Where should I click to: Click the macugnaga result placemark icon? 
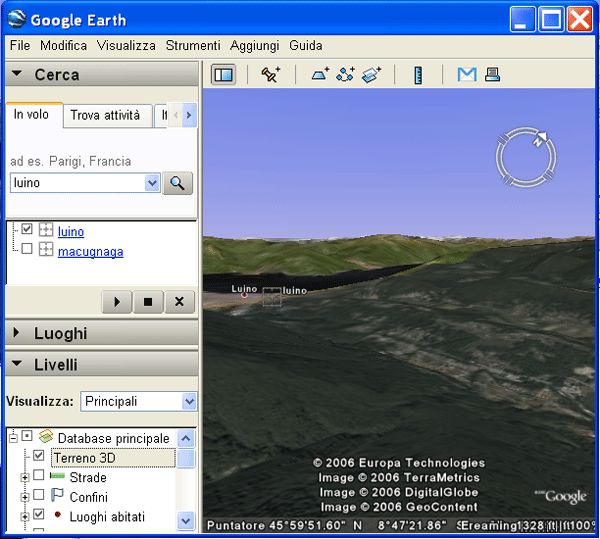(46, 250)
